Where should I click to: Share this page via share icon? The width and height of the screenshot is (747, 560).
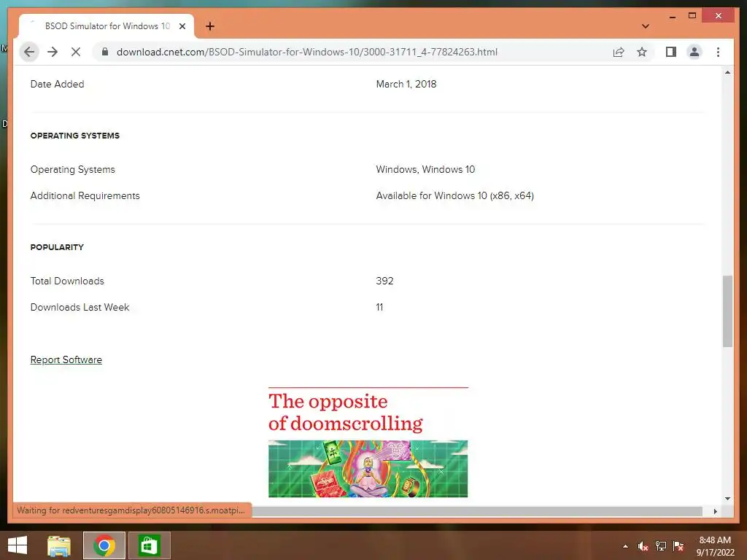coord(619,52)
